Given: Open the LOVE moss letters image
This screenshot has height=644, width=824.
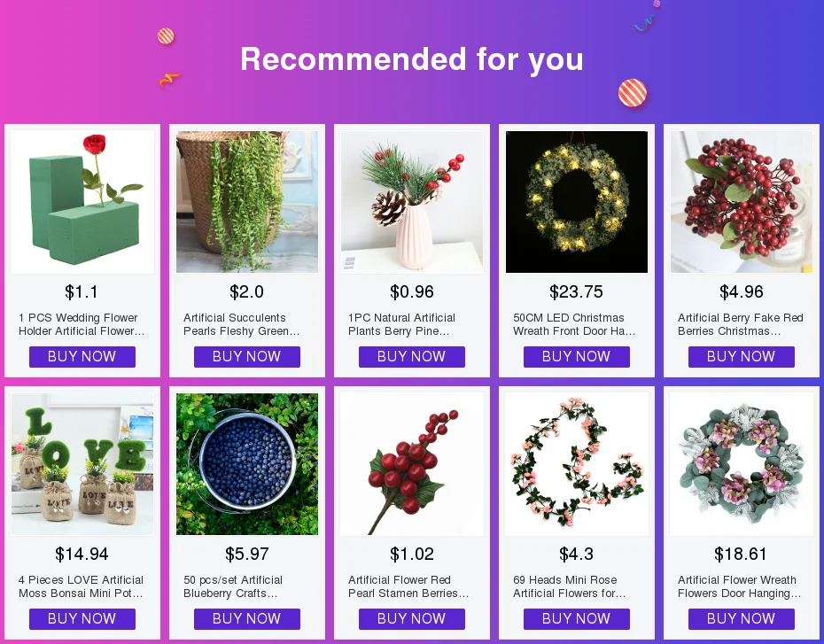Looking at the screenshot, I should [x=82, y=464].
